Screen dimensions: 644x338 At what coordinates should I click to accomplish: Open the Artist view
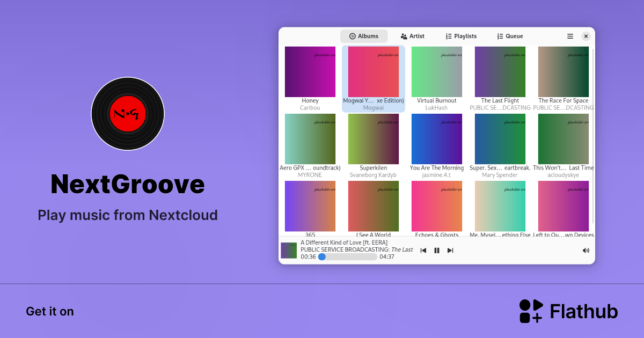(x=413, y=36)
